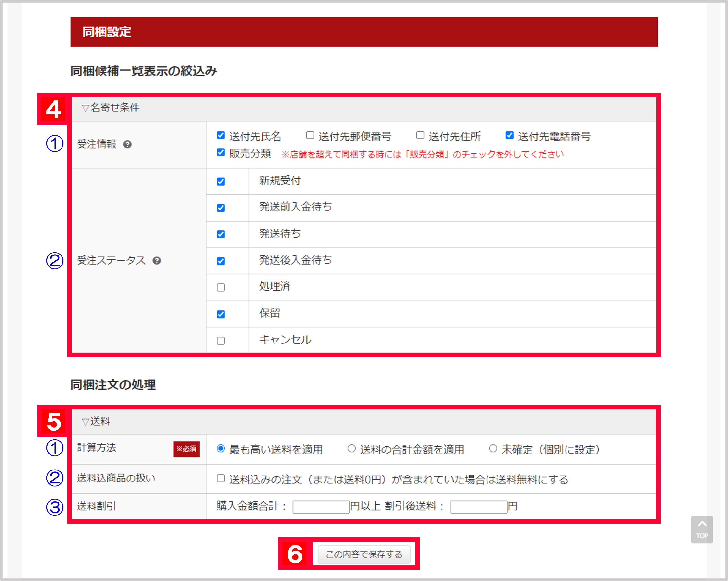Click the ※必須 required badge

pyautogui.click(x=186, y=449)
